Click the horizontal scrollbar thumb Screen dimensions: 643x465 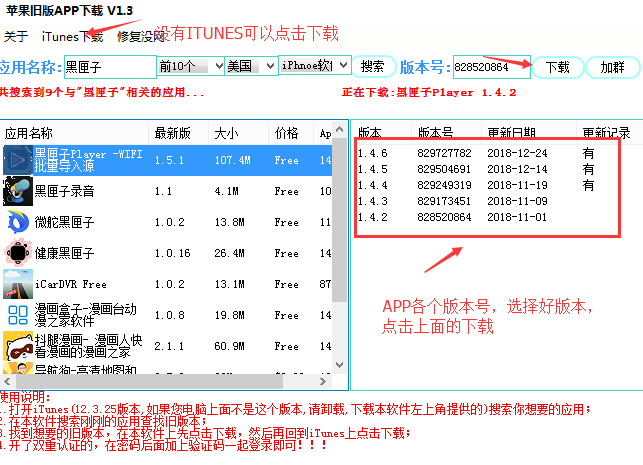(x=149, y=382)
